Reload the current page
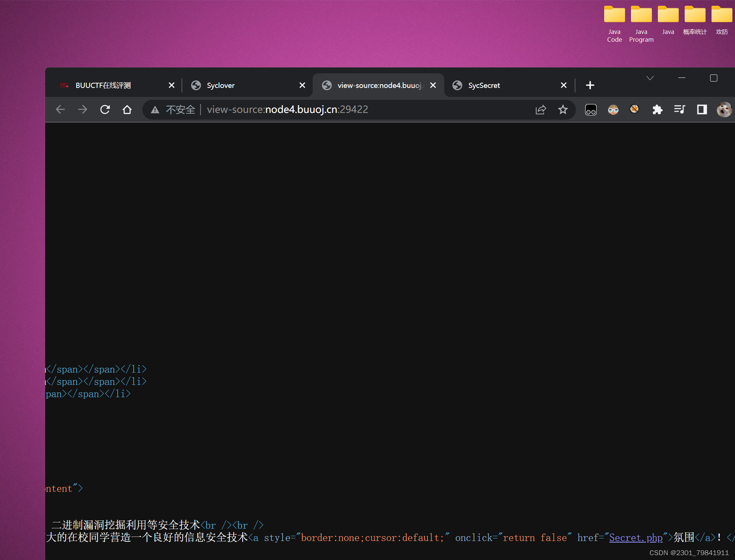Viewport: 735px width, 560px height. pyautogui.click(x=105, y=109)
